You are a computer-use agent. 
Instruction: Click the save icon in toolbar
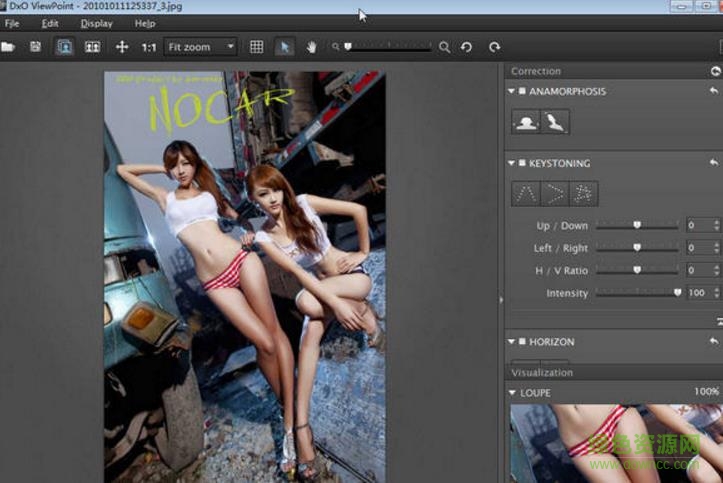point(35,47)
